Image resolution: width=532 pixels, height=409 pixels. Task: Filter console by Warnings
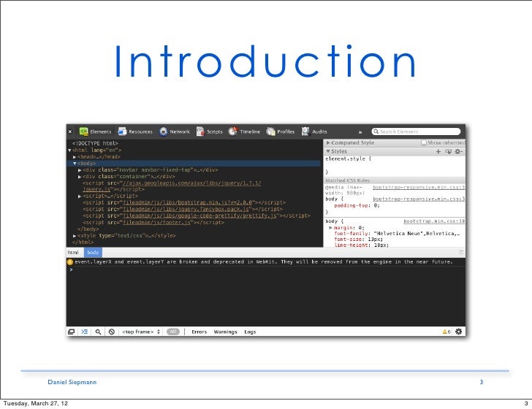pos(225,332)
